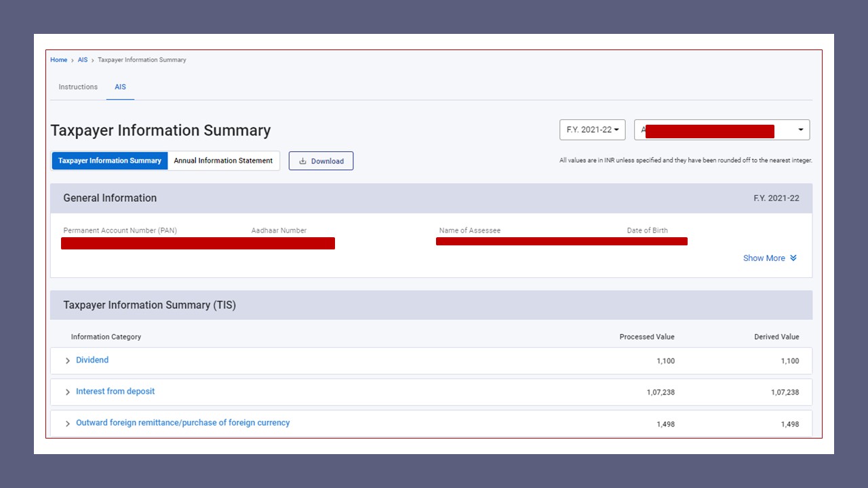The width and height of the screenshot is (868, 488).
Task: Click Taxpayer Information Summary breadcrumb text
Action: [x=142, y=60]
